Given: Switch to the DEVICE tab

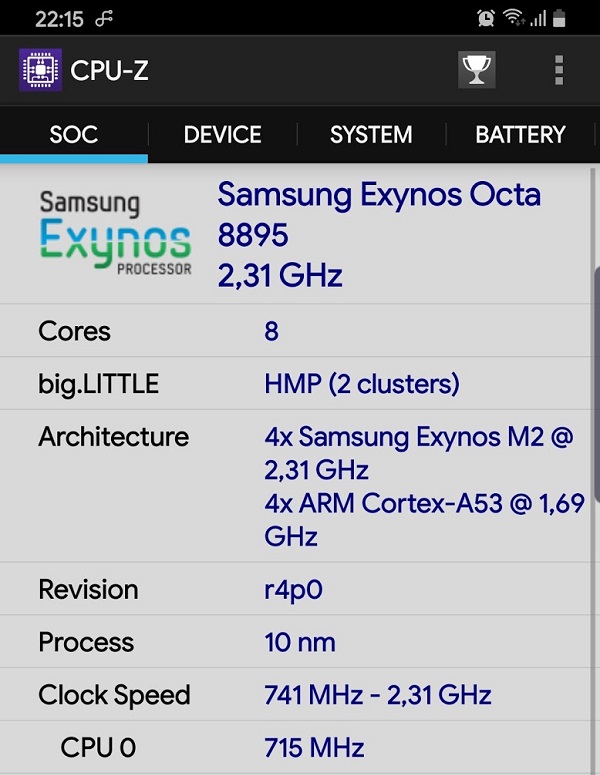Looking at the screenshot, I should pos(222,135).
